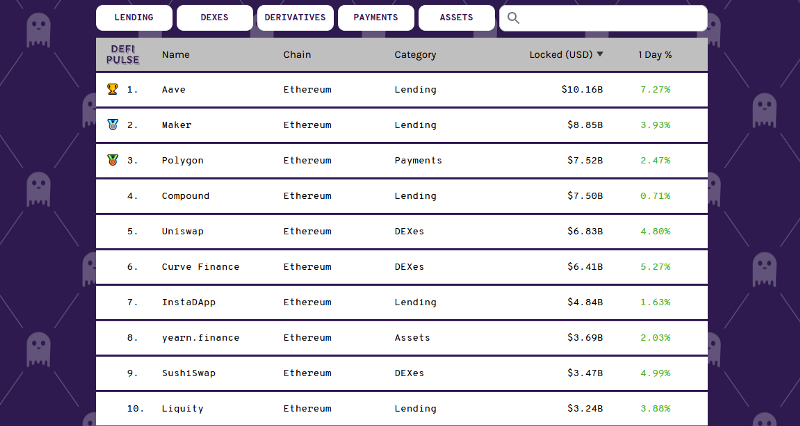Click the Category column header
Screen dimensions: 800x426
pos(415,55)
